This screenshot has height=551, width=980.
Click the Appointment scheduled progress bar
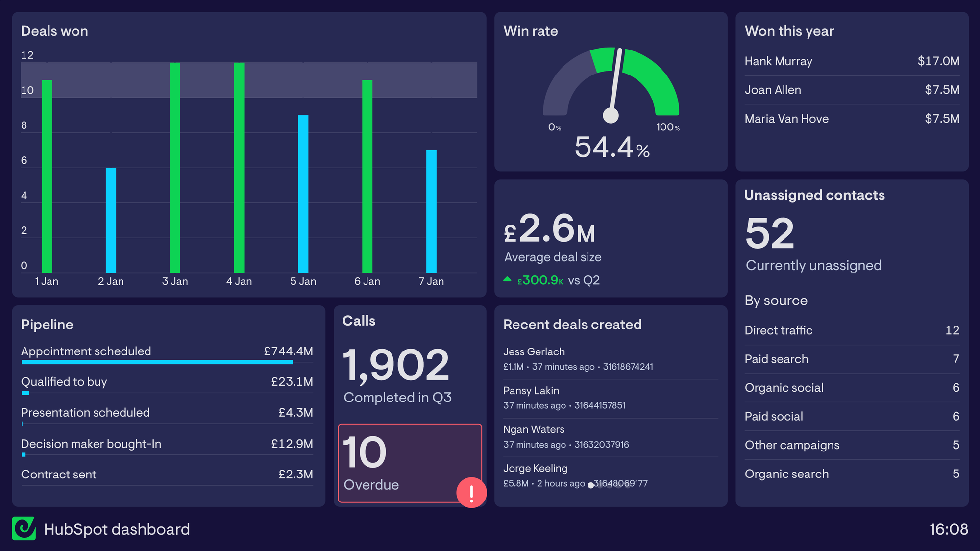click(x=157, y=362)
